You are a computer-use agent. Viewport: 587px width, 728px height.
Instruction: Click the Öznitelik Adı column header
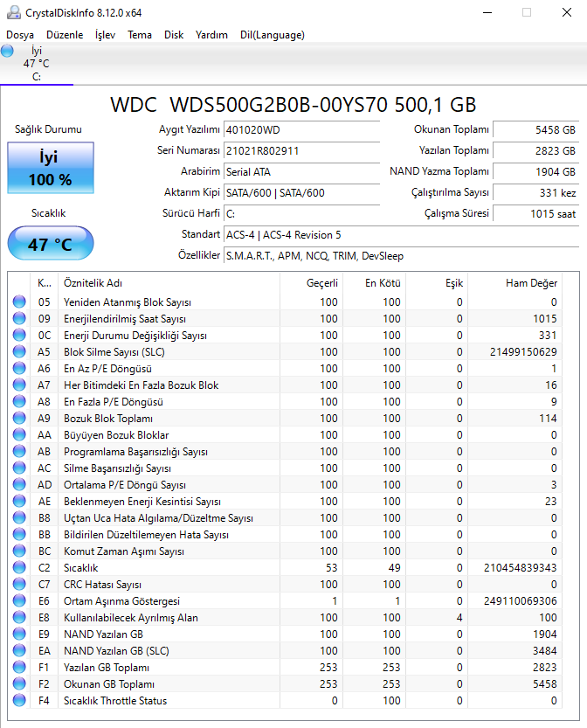coord(169,283)
